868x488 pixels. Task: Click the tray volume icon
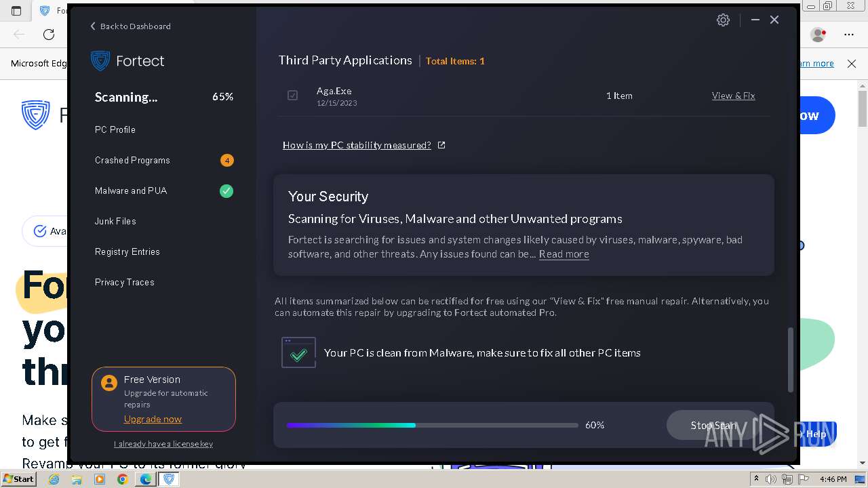pyautogui.click(x=771, y=479)
